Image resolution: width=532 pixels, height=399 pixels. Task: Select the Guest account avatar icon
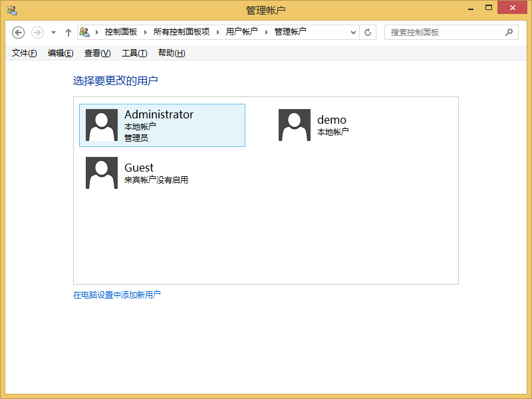[x=101, y=173]
